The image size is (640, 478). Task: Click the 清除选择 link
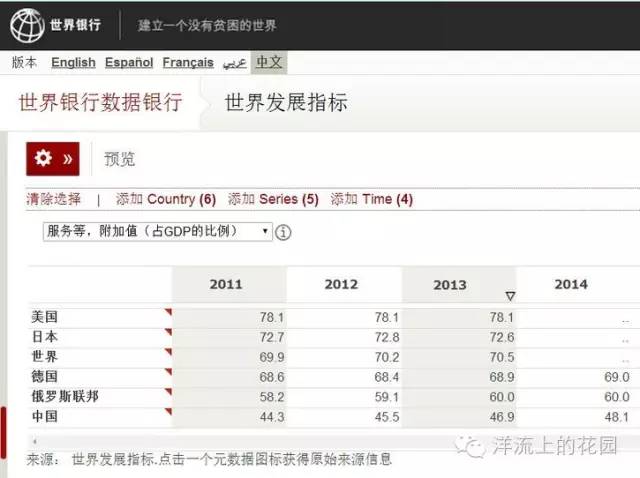point(53,199)
